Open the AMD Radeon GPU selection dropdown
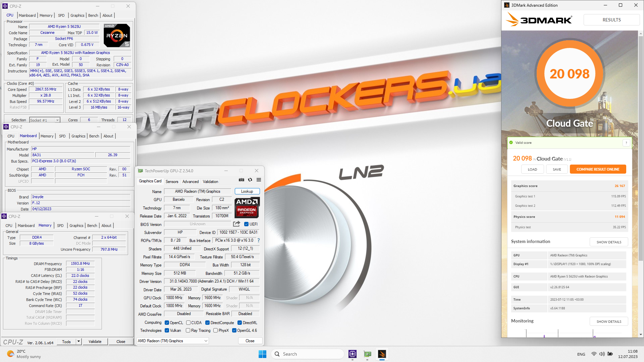The height and width of the screenshot is (362, 644). (x=173, y=341)
